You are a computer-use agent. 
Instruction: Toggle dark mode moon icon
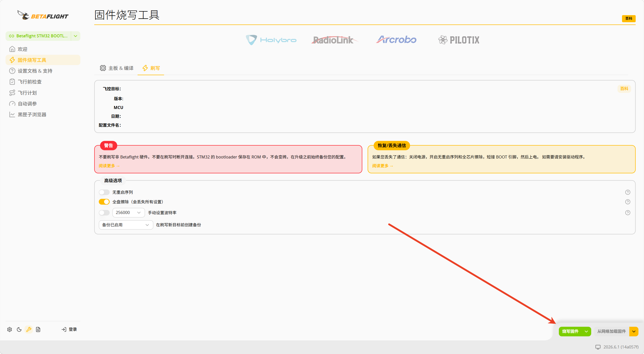[x=19, y=329]
